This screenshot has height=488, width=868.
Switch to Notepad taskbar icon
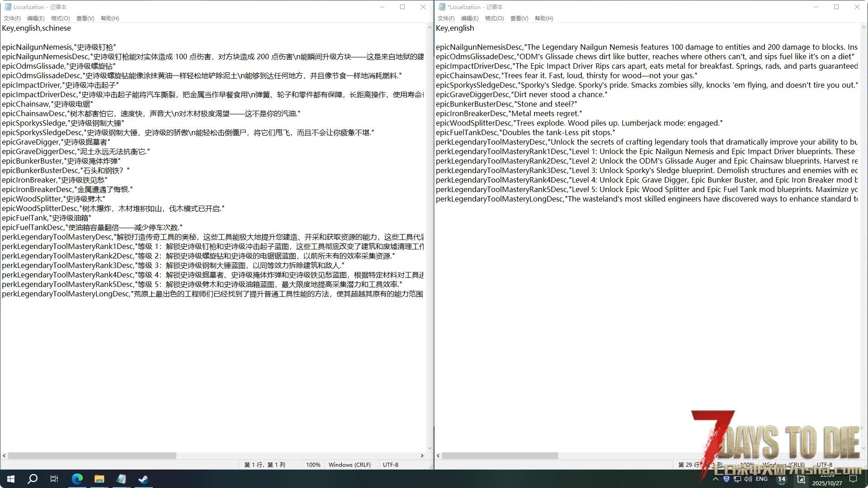coord(121,479)
